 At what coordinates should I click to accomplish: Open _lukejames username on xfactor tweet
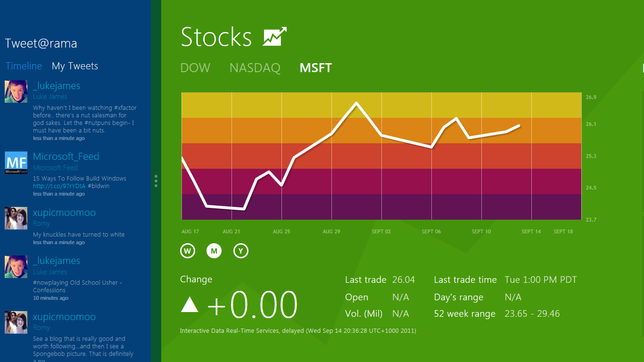point(57,86)
